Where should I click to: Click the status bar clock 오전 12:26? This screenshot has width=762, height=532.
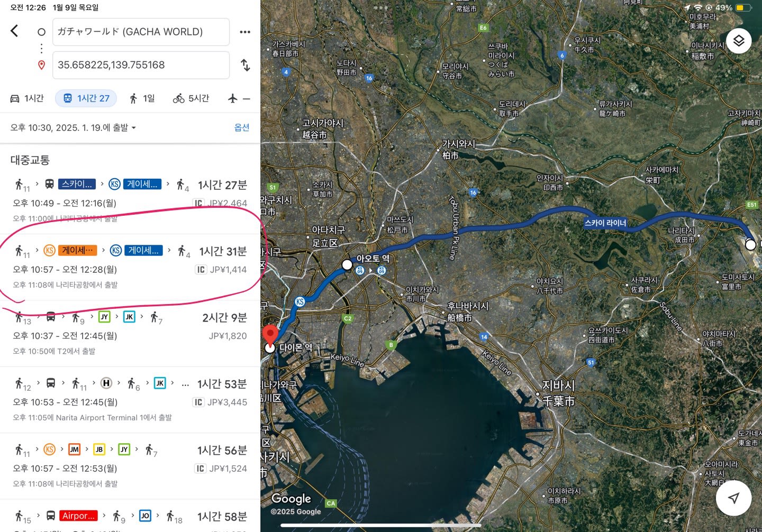click(x=28, y=7)
